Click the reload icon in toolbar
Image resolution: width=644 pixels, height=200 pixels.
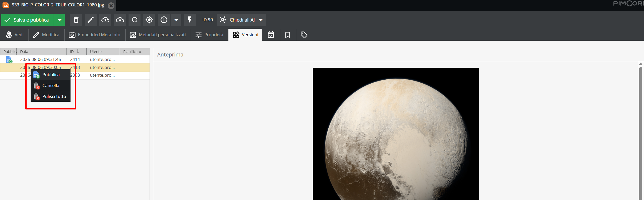(x=135, y=20)
